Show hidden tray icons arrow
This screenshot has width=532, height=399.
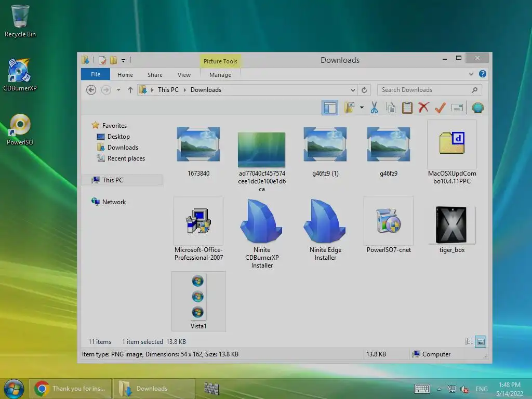438,389
